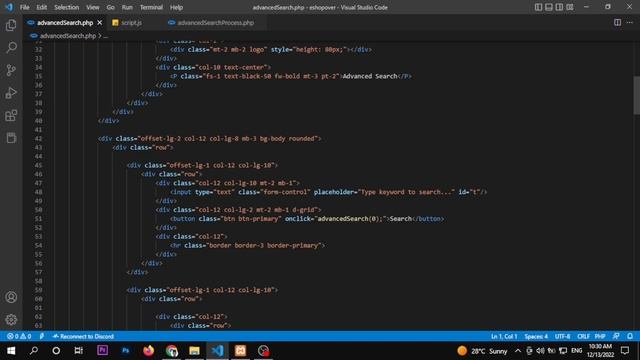Open the volume control in the system tray
Screen dimensions: 640x360
click(540, 351)
